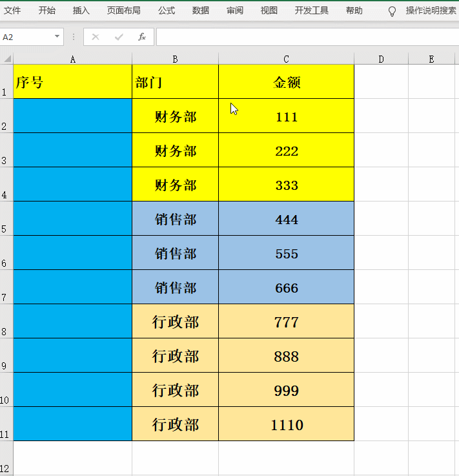Open the 文件 menu
This screenshot has height=476, width=459.
[x=12, y=10]
